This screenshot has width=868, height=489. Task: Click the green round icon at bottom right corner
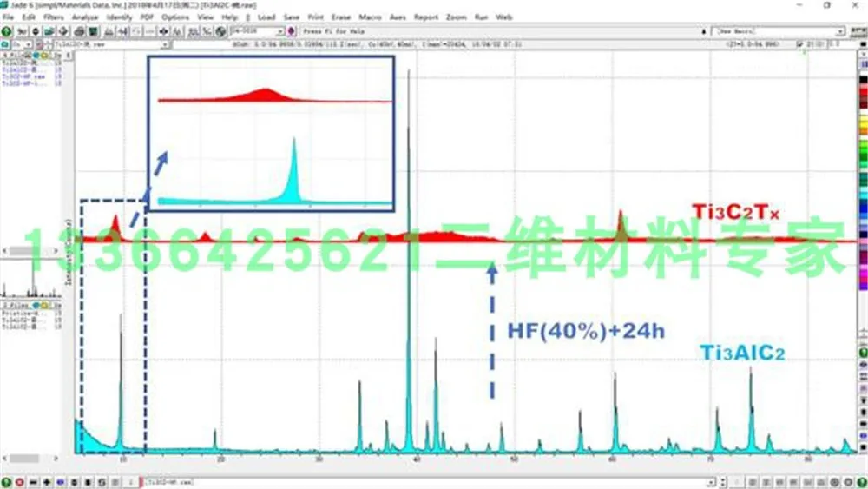point(862,482)
